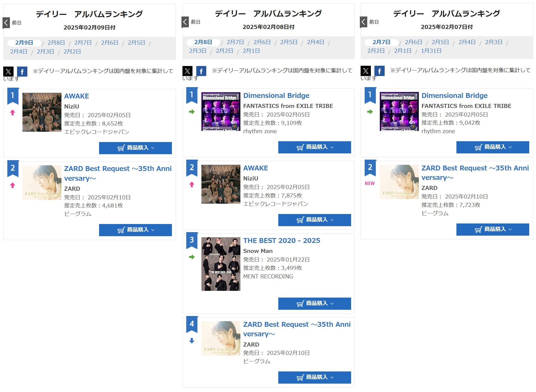Click ZARD album cover in Feb 9 ranking

pos(42,183)
